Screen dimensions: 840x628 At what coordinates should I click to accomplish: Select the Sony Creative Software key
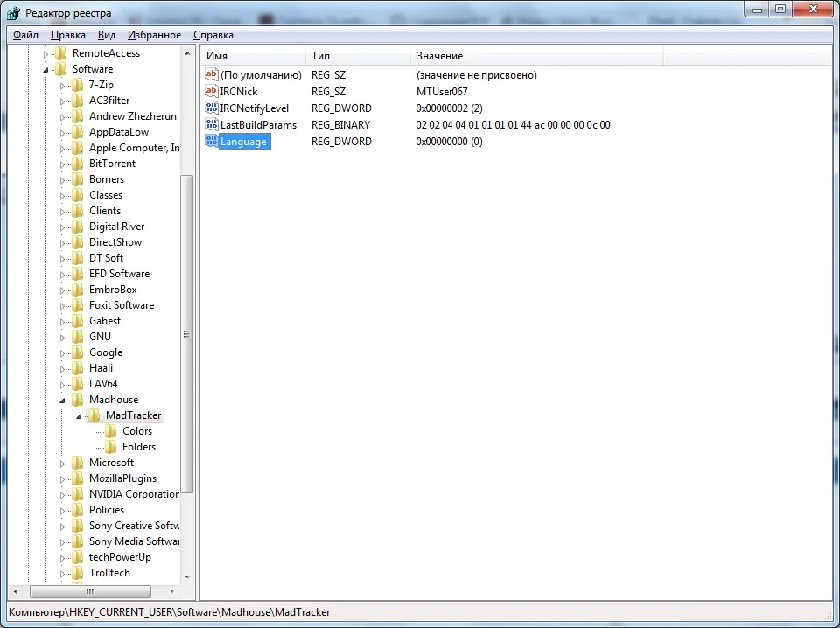pyautogui.click(x=134, y=526)
